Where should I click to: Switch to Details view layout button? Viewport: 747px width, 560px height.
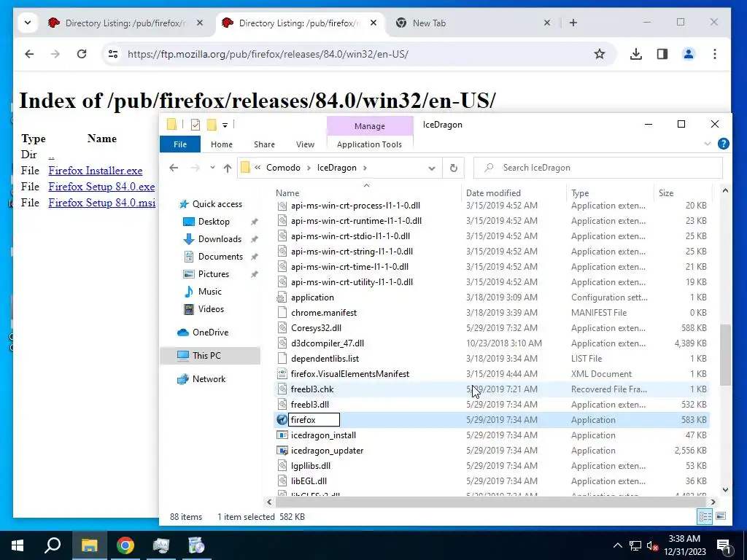[x=705, y=517]
